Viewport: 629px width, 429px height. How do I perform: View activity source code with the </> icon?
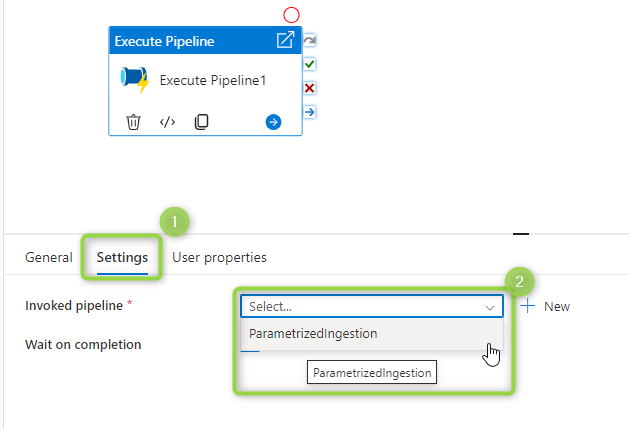(x=167, y=122)
